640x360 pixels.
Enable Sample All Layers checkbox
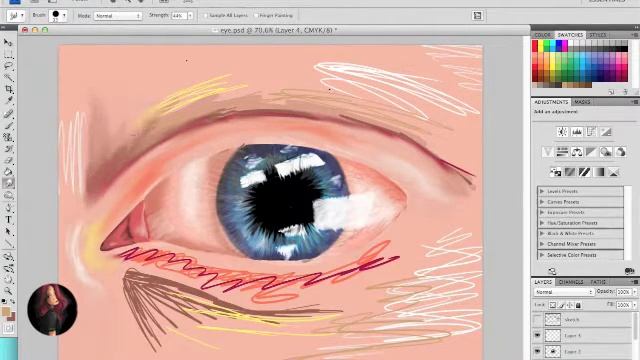tap(205, 16)
